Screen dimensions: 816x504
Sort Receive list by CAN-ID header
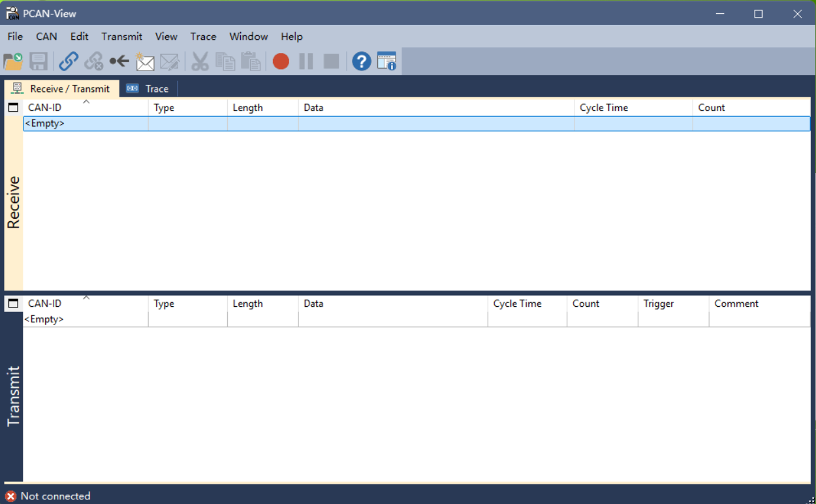(x=86, y=108)
